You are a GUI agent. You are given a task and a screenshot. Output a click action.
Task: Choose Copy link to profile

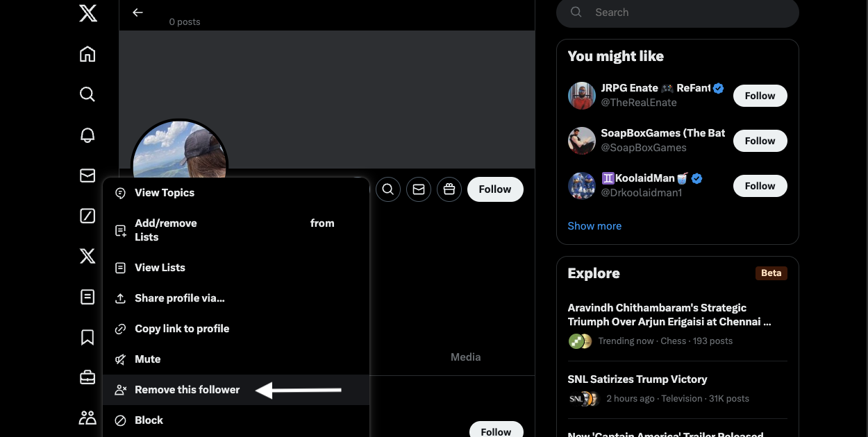point(181,329)
